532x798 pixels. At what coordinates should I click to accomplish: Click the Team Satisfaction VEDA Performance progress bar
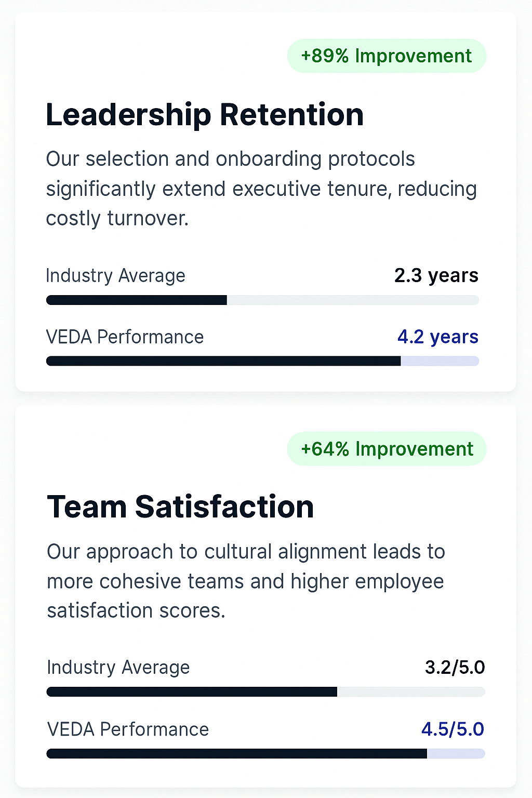coord(265,754)
